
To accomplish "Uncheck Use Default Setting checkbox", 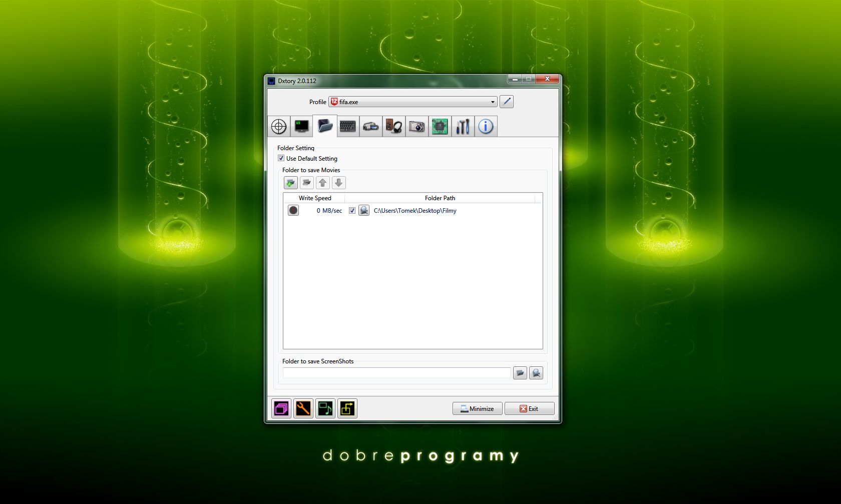I will 281,158.
